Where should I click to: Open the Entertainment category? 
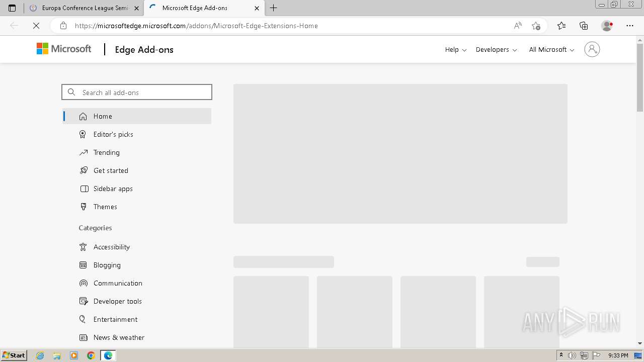tap(137, 319)
